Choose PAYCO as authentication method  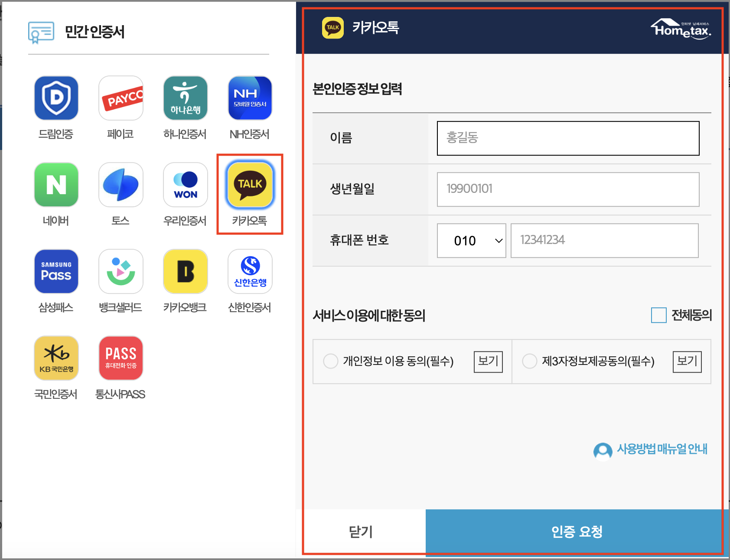click(121, 98)
